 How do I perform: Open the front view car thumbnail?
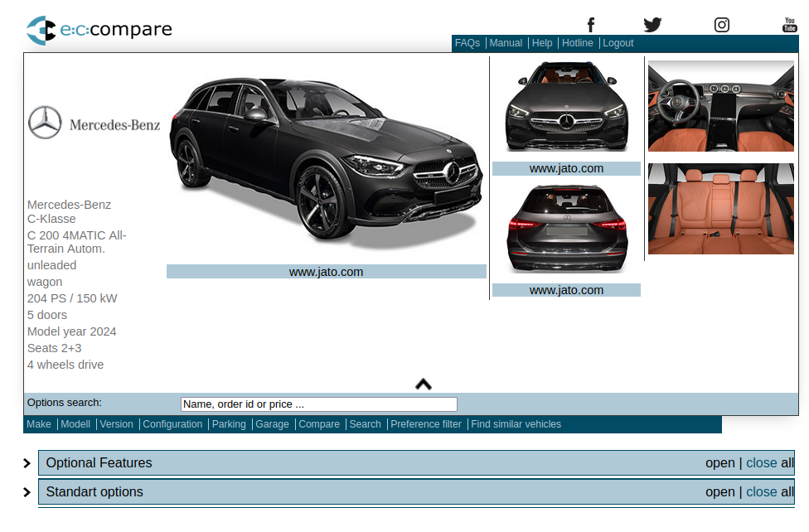click(x=566, y=107)
